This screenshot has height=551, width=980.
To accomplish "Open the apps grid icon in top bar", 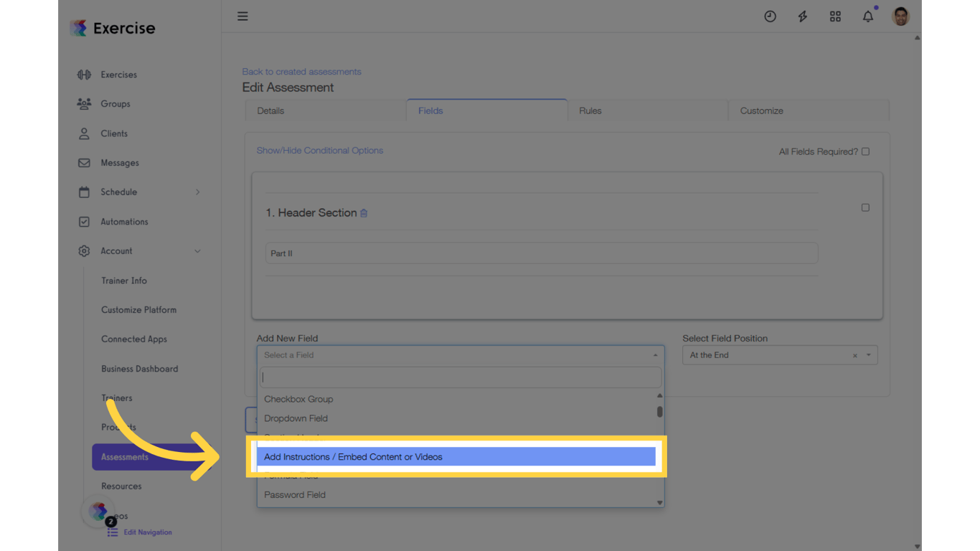I will [834, 16].
